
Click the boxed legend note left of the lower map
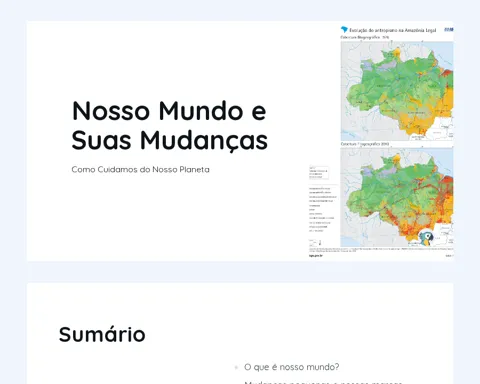coord(319,173)
